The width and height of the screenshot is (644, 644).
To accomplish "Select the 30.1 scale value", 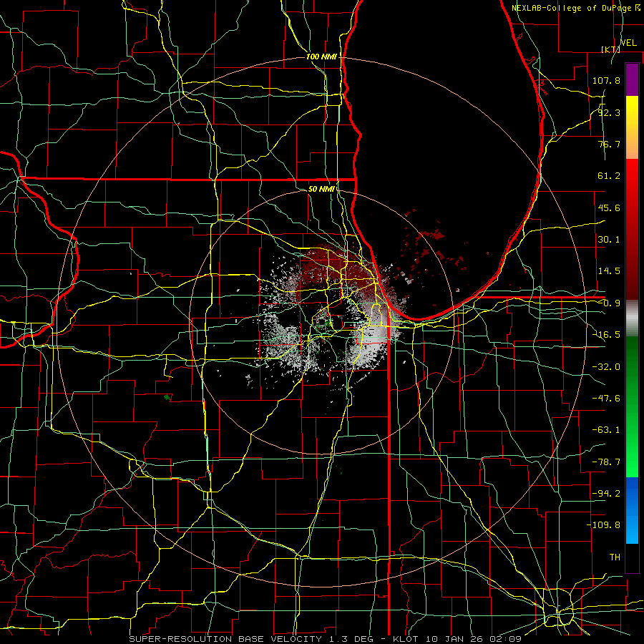I will pyautogui.click(x=609, y=240).
